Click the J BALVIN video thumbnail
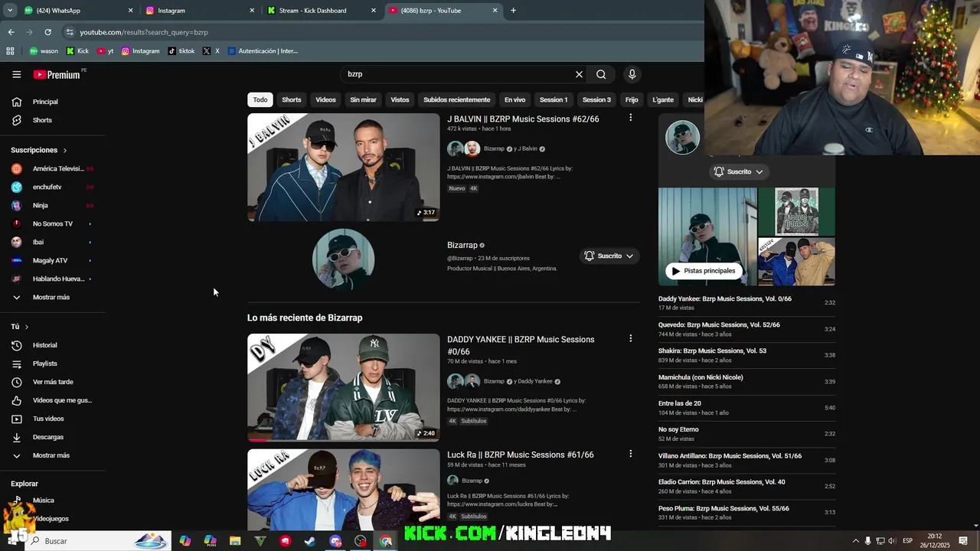 click(x=344, y=168)
